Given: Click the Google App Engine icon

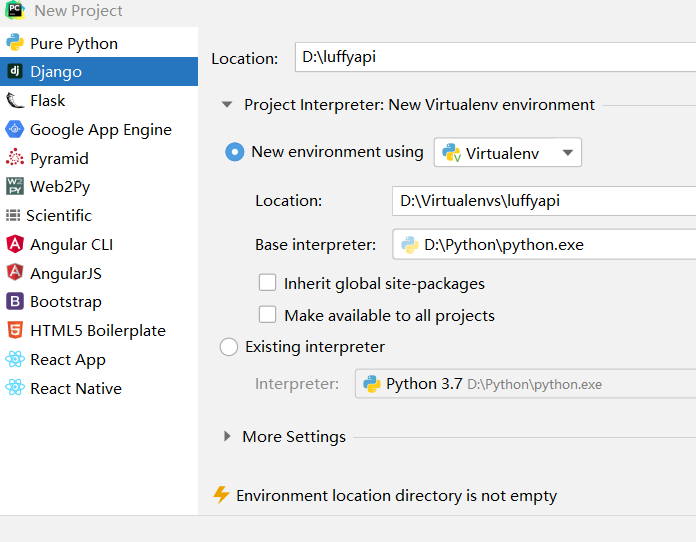Looking at the screenshot, I should 15,129.
